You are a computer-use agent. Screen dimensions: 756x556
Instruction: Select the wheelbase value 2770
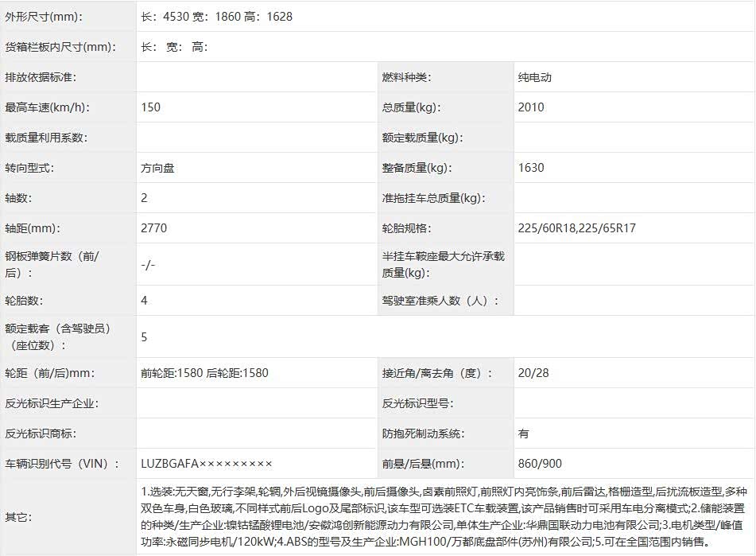pyautogui.click(x=154, y=228)
